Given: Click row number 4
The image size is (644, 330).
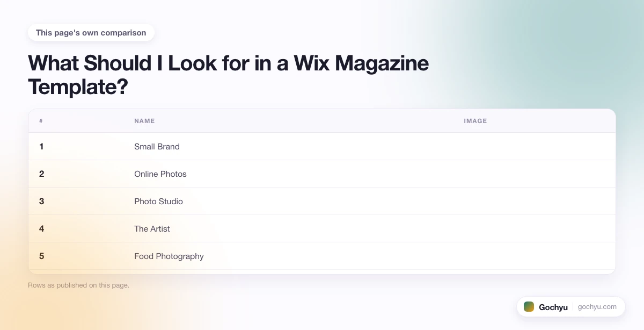Looking at the screenshot, I should (x=41, y=228).
